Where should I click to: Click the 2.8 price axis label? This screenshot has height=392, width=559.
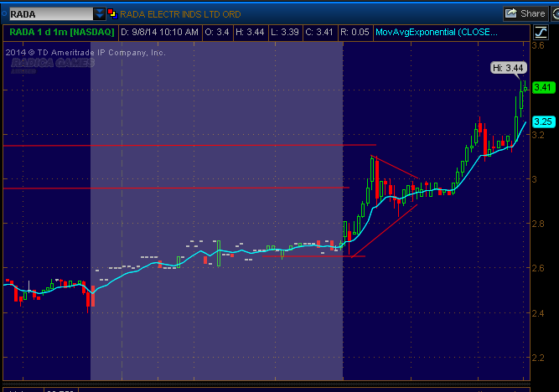(538, 224)
